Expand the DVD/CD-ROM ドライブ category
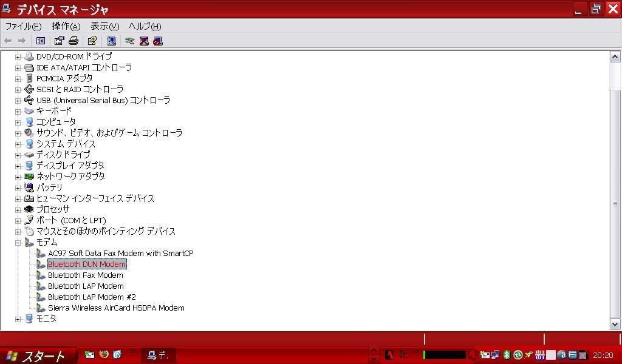The height and width of the screenshot is (364, 622). 18,56
